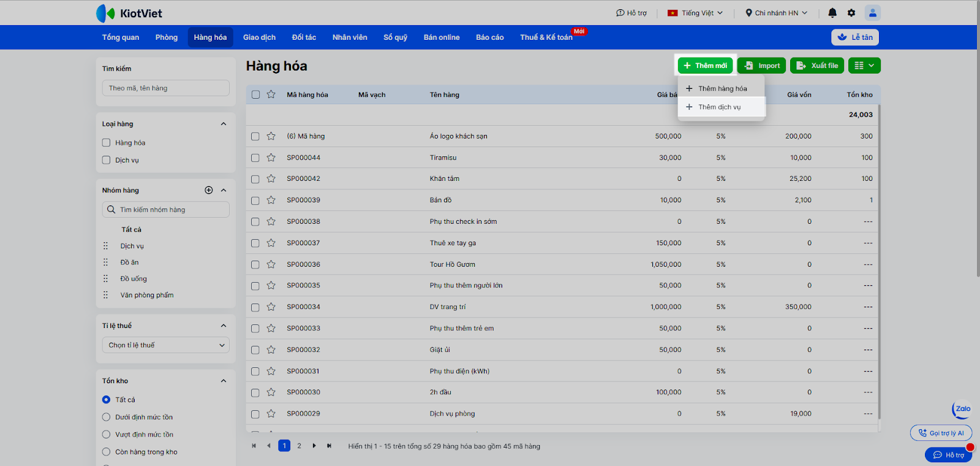Click the Theo mã, tên hàng search field
This screenshot has width=980, height=466.
166,88
